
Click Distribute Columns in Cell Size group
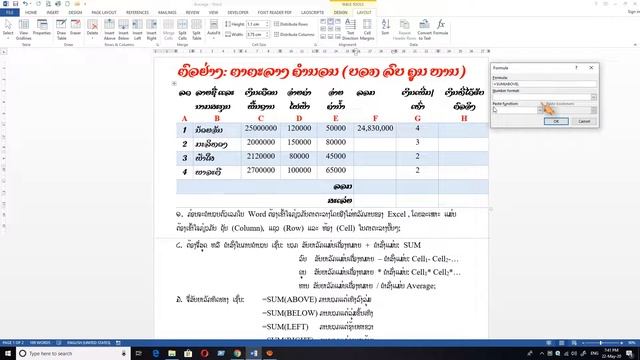tap(294, 35)
